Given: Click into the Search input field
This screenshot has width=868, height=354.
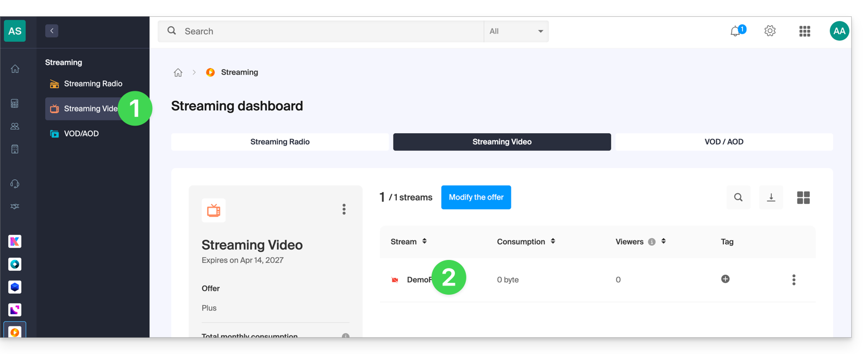Looking at the screenshot, I should [326, 31].
